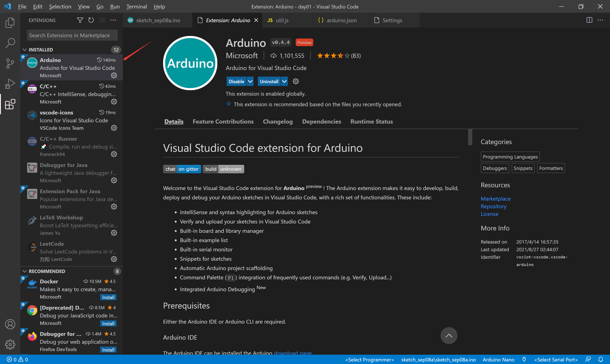Image resolution: width=610 pixels, height=364 pixels.
Task: Open the Manage gear in activity bar
Action: pyautogui.click(x=10, y=345)
